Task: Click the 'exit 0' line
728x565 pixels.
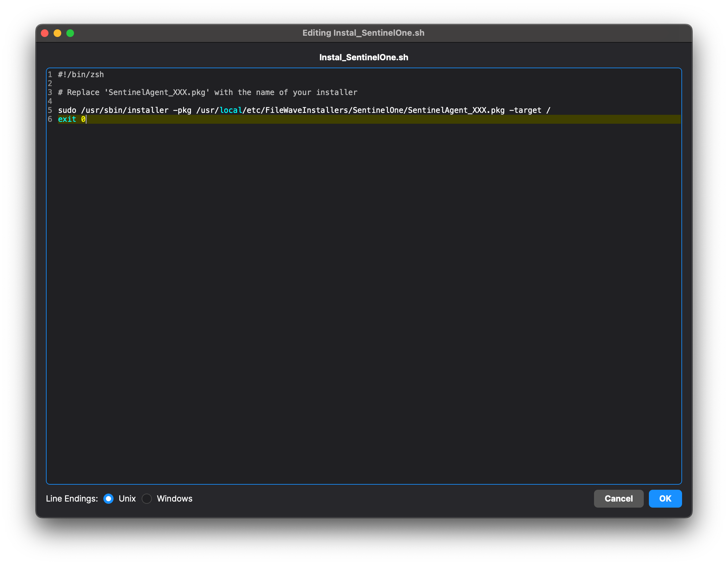Action: coord(72,119)
